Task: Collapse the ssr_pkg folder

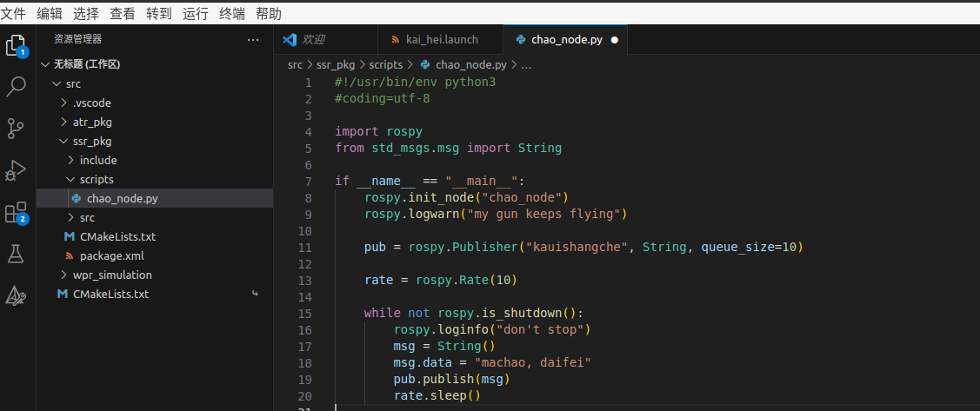Action: click(91, 141)
